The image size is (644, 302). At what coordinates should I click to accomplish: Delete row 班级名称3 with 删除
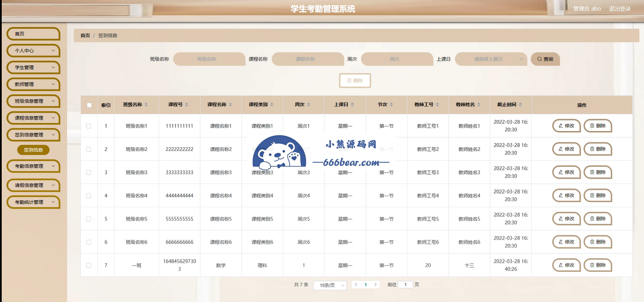coord(598,172)
